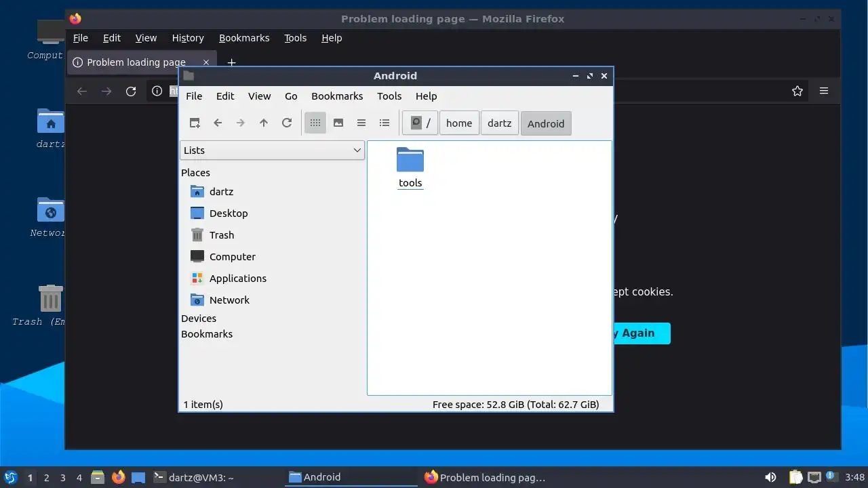Navigate to home in path bar
The image size is (868, 488).
(x=459, y=123)
